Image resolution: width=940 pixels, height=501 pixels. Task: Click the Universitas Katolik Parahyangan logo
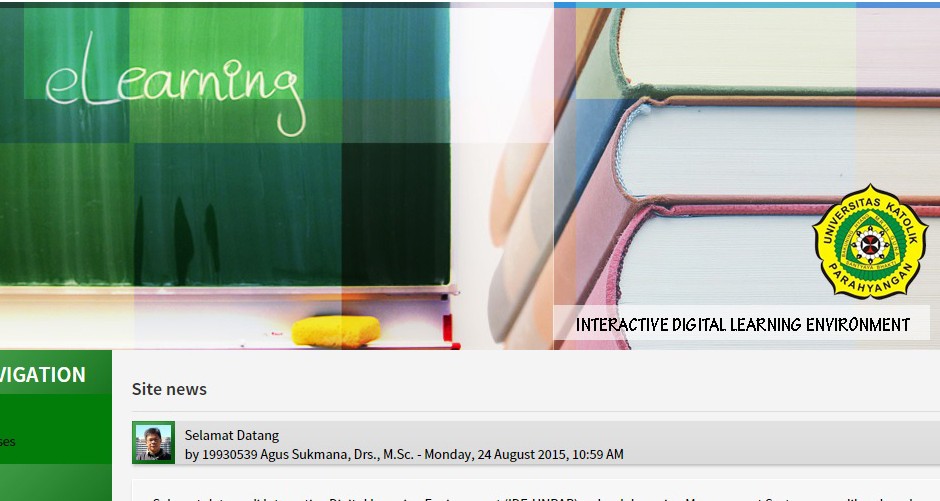[x=870, y=241]
